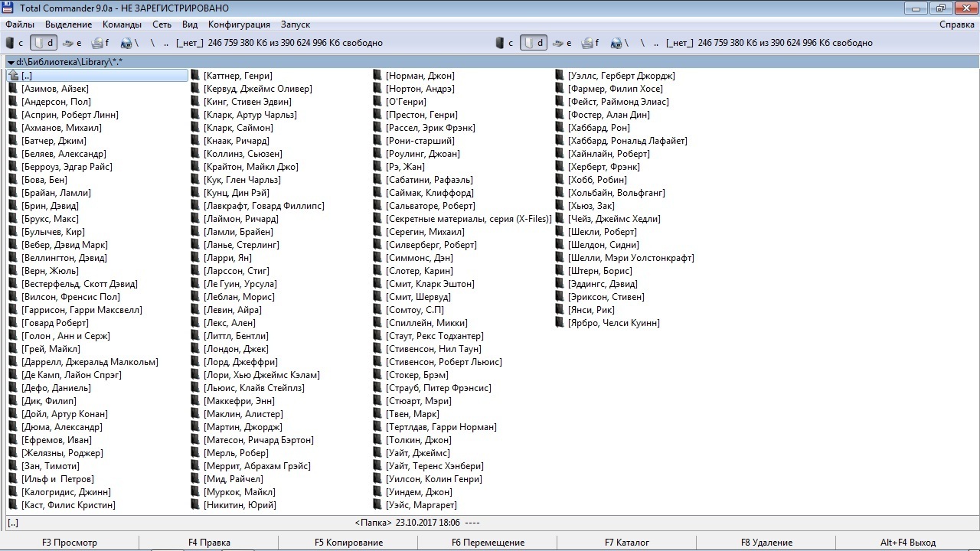Select folder [Дюма, Александр]
Viewport: 980px width, 551px height.
click(x=61, y=427)
